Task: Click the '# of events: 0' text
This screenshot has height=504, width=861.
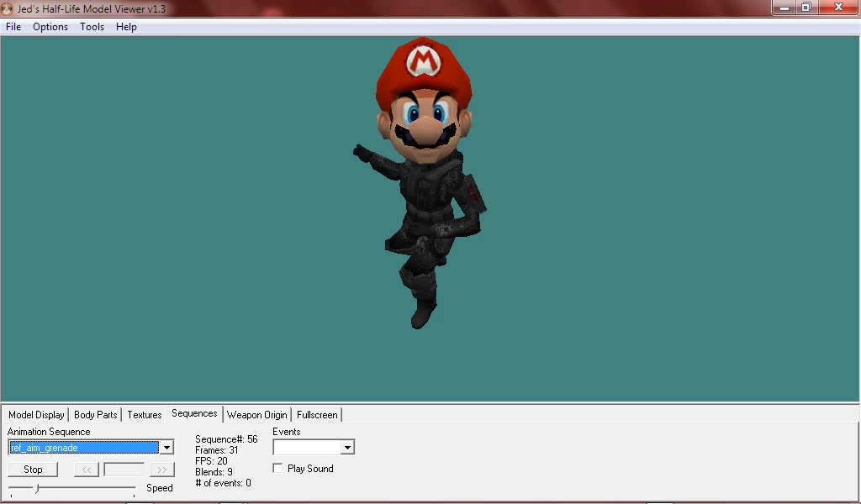Action: (x=223, y=483)
